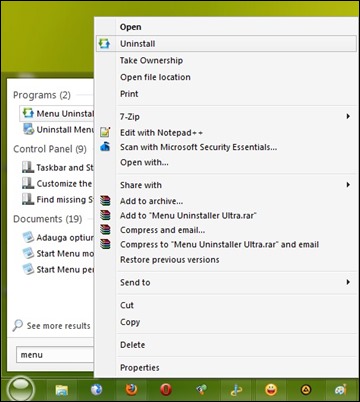Image resolution: width=360 pixels, height=402 pixels.
Task: Open the Paint palette taskbar icon
Action: pos(341,390)
